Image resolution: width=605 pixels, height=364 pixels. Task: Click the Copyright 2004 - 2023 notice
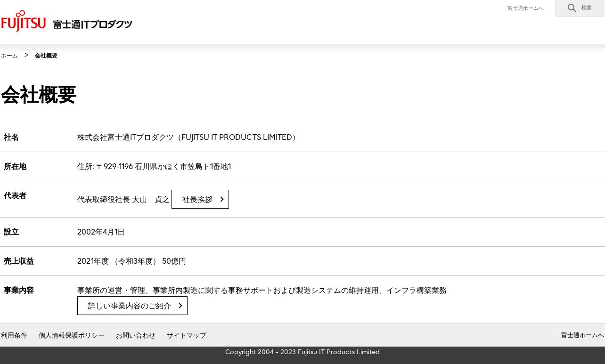(x=302, y=352)
